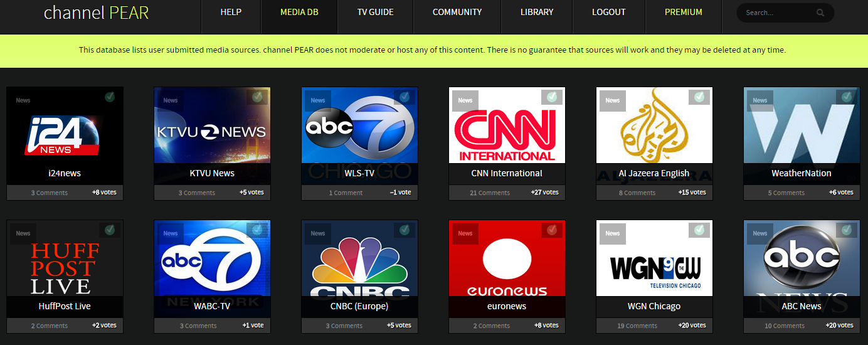Image resolution: width=868 pixels, height=345 pixels.
Task: Toggle the checkmark on CNBC (Europe) card
Action: [405, 230]
